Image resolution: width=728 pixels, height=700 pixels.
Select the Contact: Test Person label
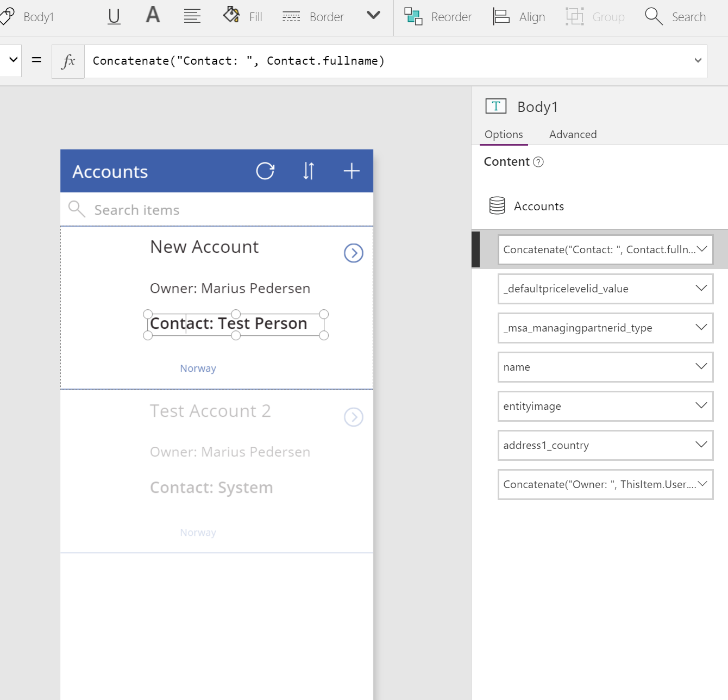pos(229,324)
